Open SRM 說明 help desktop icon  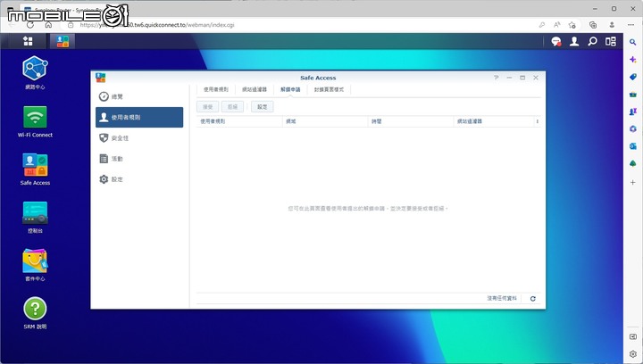[x=35, y=313]
